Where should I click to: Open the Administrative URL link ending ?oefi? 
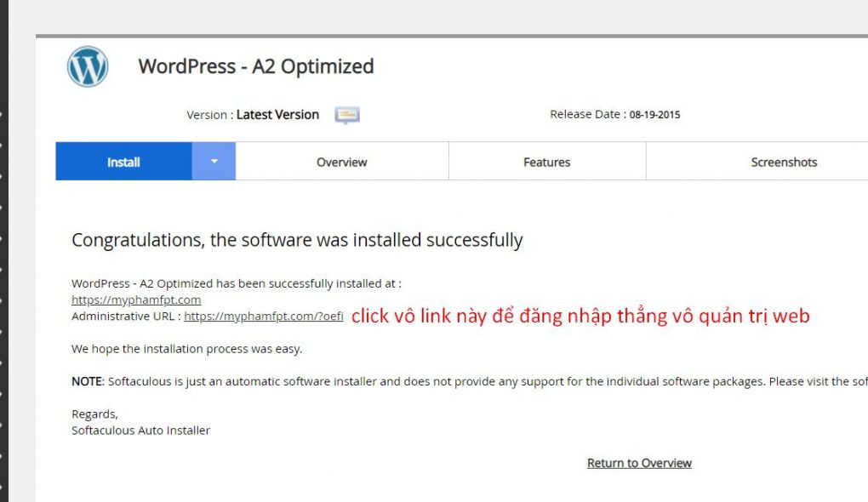pyautogui.click(x=264, y=316)
